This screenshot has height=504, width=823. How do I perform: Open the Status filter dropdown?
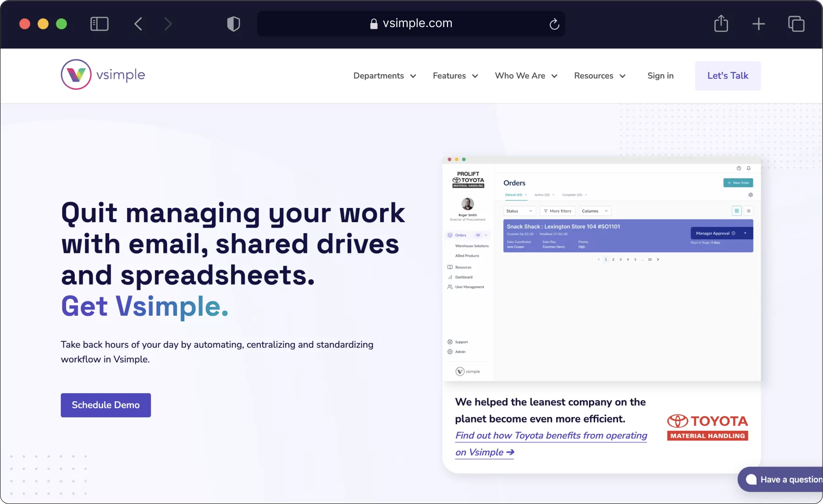tap(519, 211)
